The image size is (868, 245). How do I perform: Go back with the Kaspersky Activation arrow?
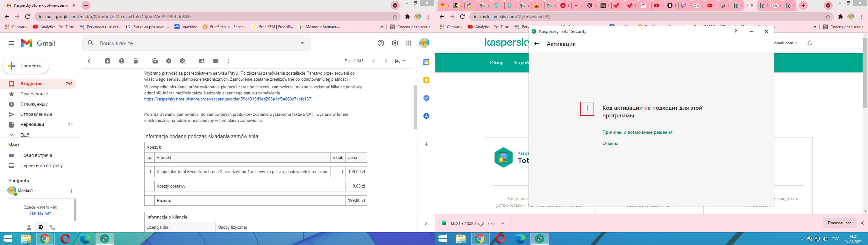tap(537, 43)
